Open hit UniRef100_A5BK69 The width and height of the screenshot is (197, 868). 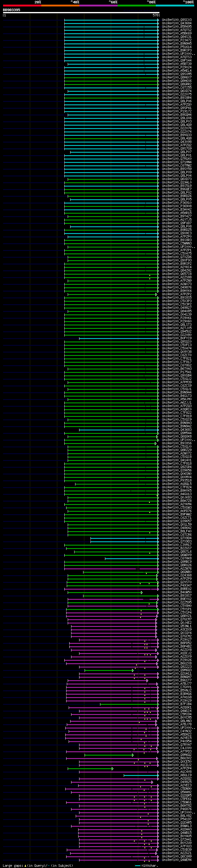177,33
